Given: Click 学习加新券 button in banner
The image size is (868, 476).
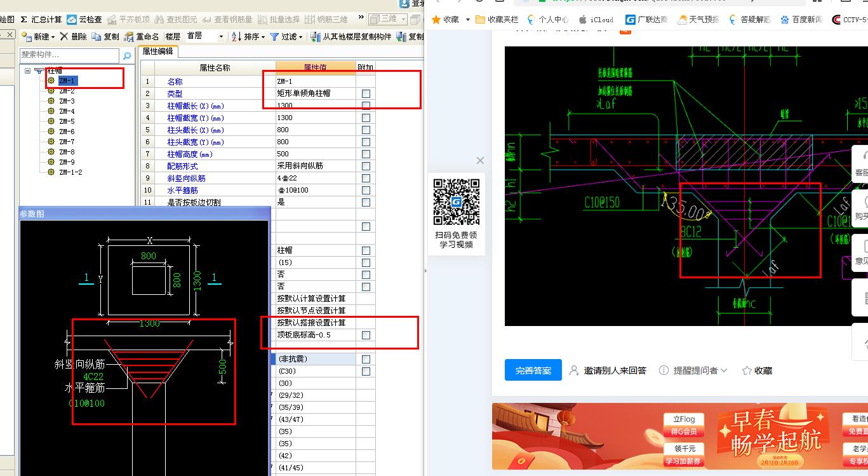Looking at the screenshot, I should [x=684, y=461].
